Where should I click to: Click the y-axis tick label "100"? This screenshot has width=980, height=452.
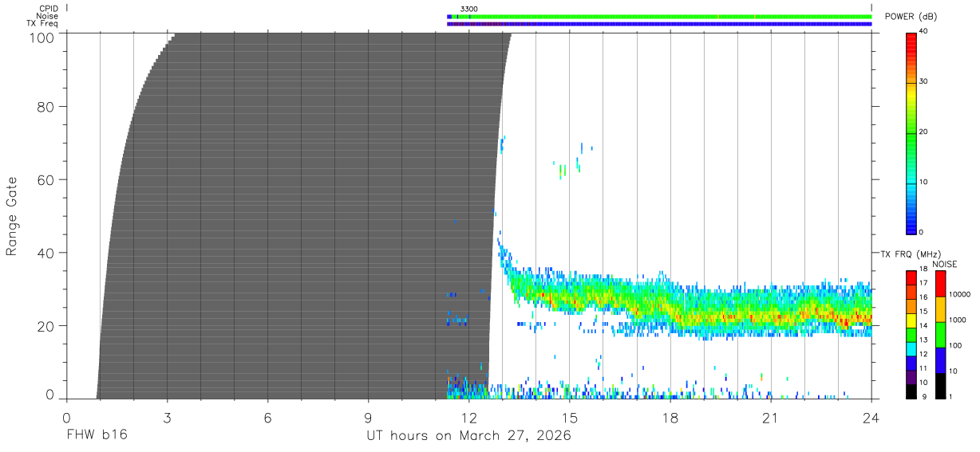(x=41, y=37)
